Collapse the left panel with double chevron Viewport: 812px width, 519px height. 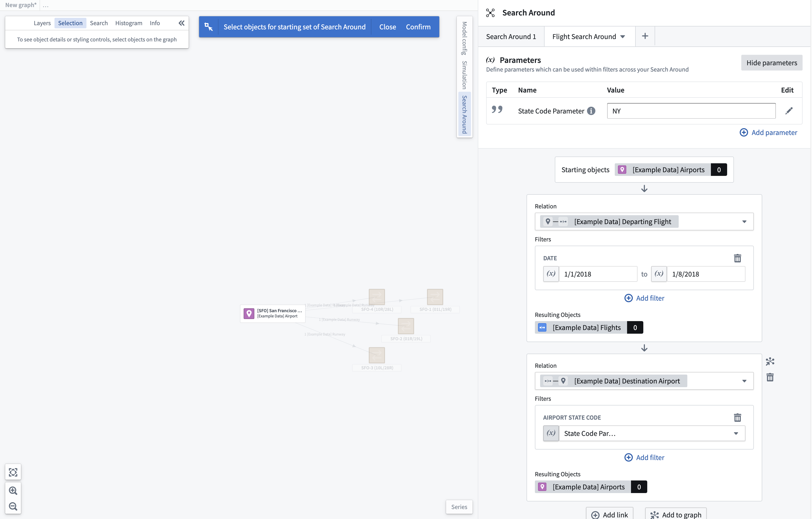[182, 23]
